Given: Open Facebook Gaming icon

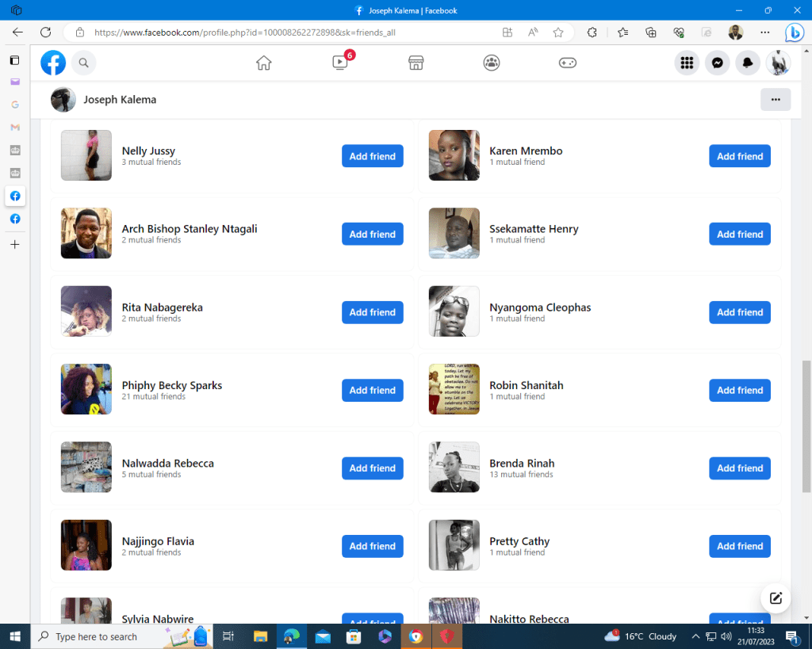Looking at the screenshot, I should 568,63.
